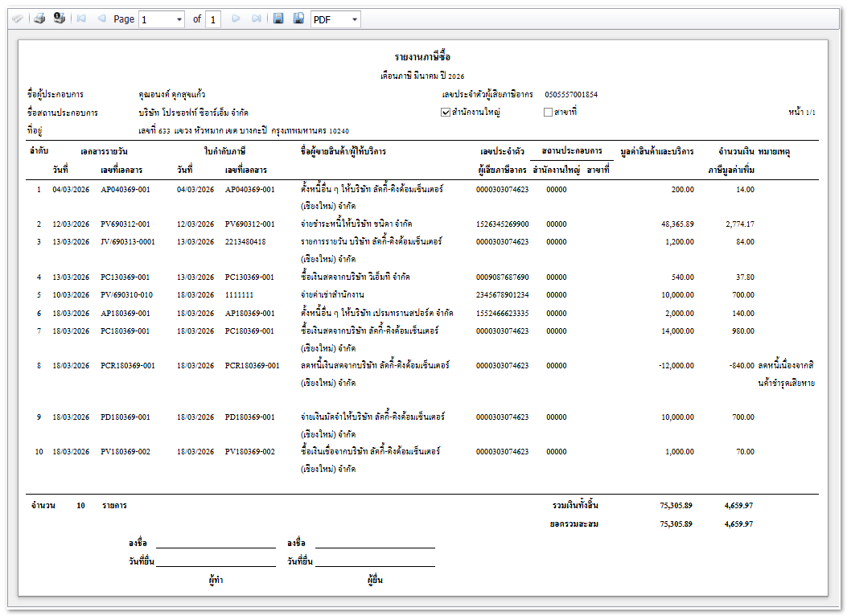
Task: Open the PDF export format dropdown
Action: (355, 19)
